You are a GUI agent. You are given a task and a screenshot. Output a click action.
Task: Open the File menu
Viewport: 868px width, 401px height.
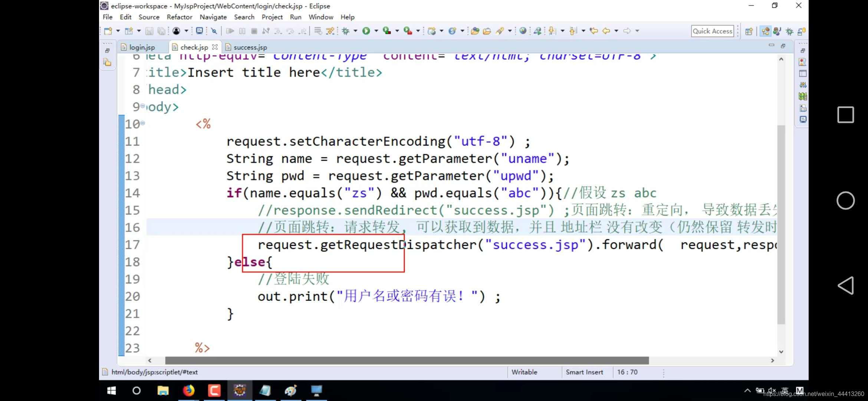click(x=108, y=17)
